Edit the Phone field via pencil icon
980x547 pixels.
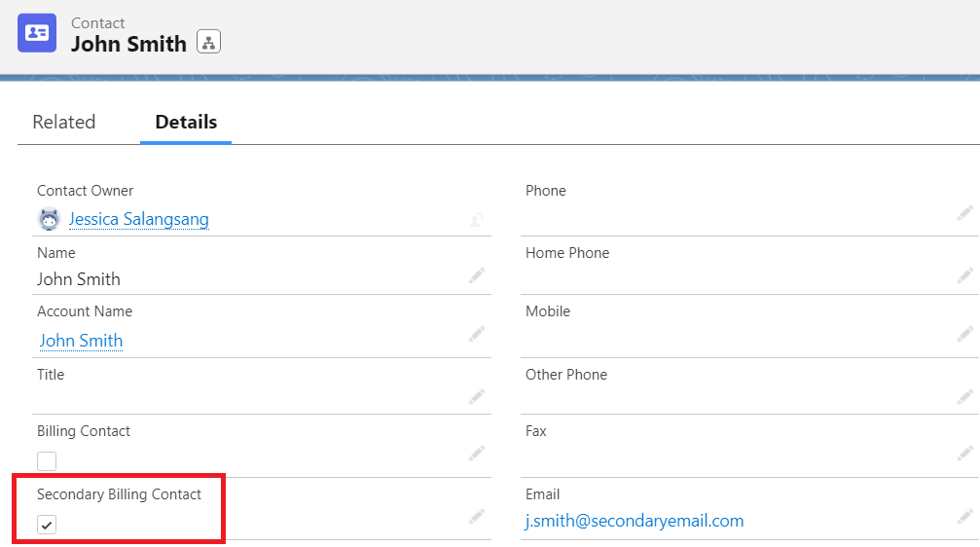(x=964, y=213)
